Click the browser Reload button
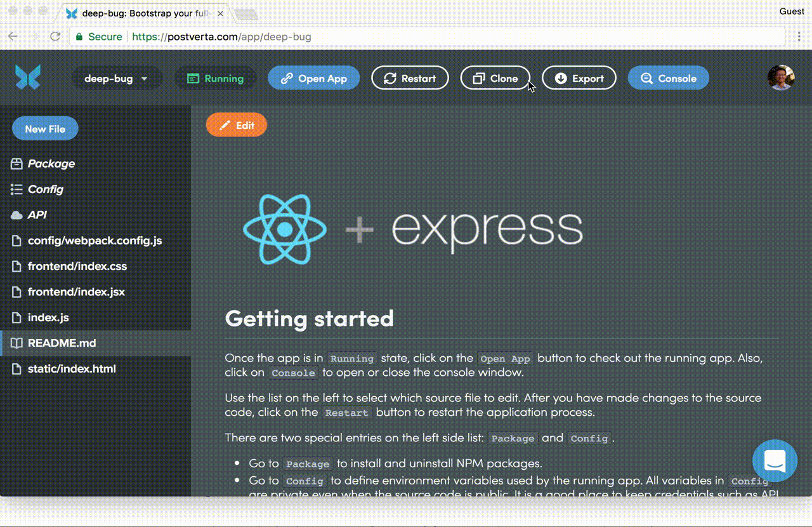 [x=55, y=36]
